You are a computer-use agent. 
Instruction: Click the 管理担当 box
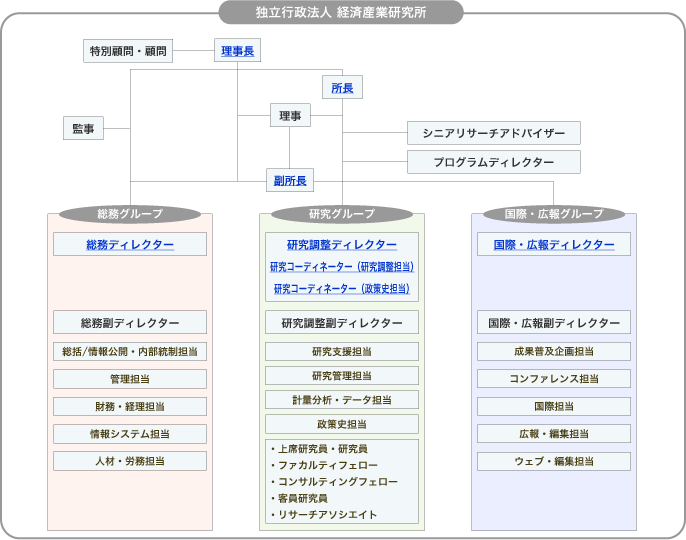click(130, 379)
